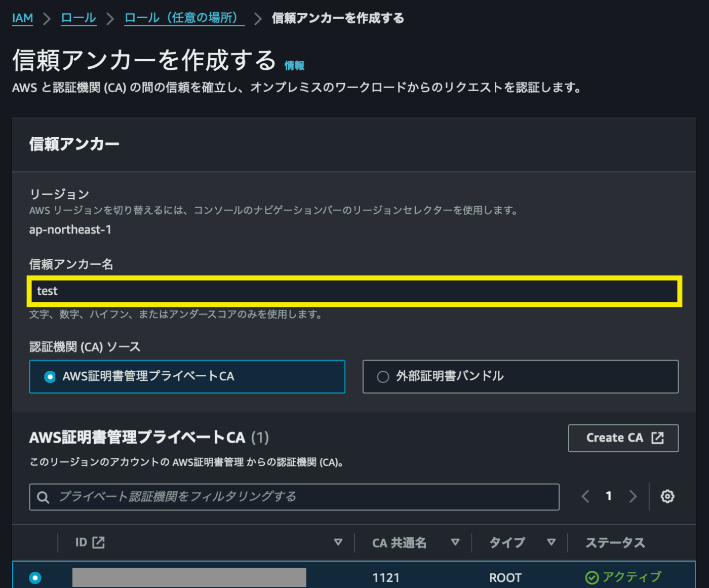Click the 情報 info link beside the title
This screenshot has width=709, height=588.
tap(294, 65)
